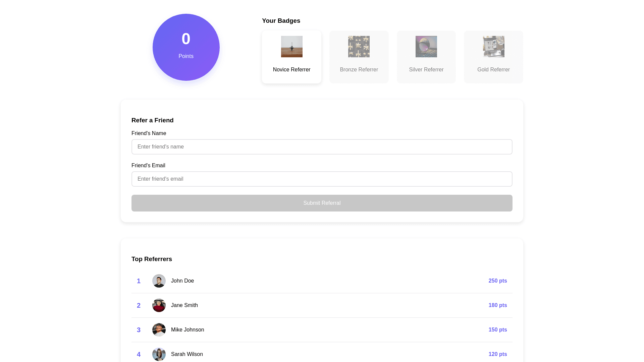Click the Silver Referrer badge image
This screenshot has width=644, height=362.
point(426,47)
